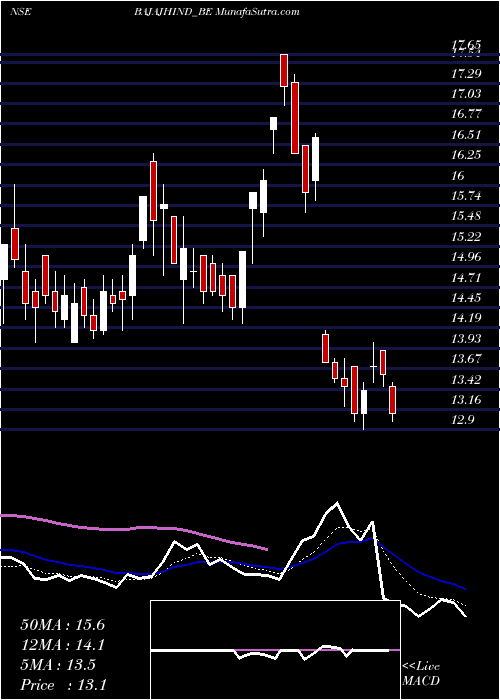Click the Price : 13.1 readout
Image resolution: width=500 pixels, height=700 pixels.
[64, 685]
